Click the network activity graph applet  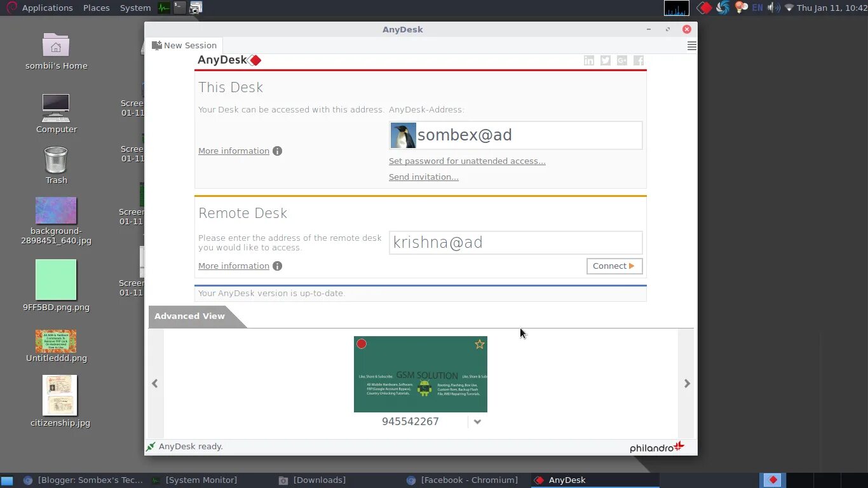(677, 8)
